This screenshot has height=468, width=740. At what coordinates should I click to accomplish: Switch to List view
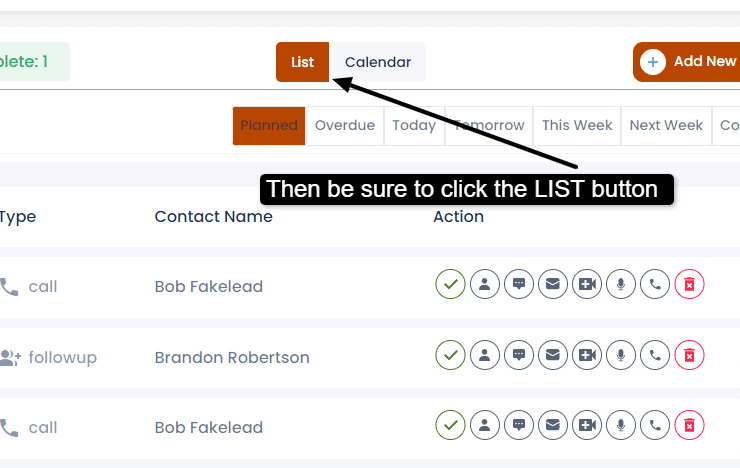[302, 62]
